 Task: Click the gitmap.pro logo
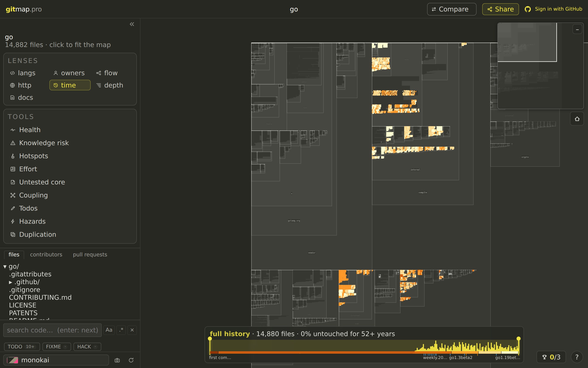24,9
